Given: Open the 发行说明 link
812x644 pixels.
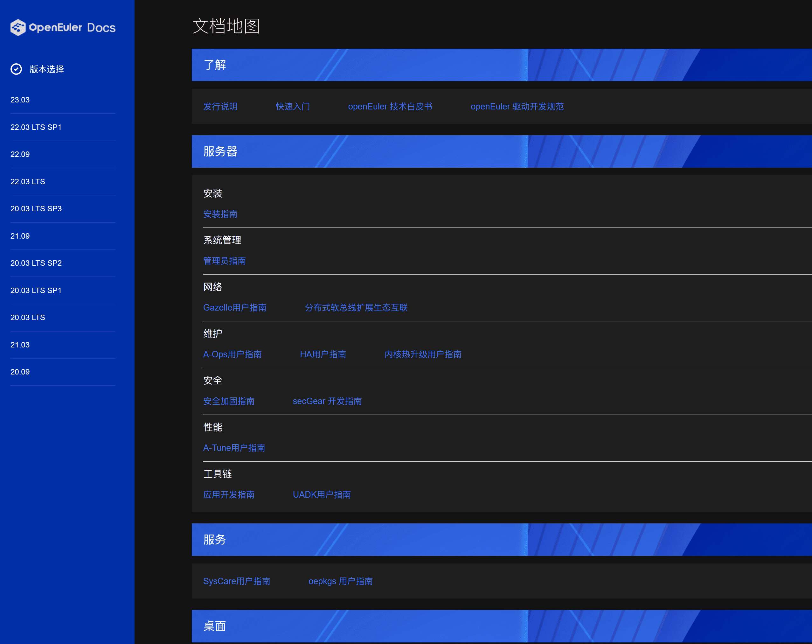Looking at the screenshot, I should 220,107.
